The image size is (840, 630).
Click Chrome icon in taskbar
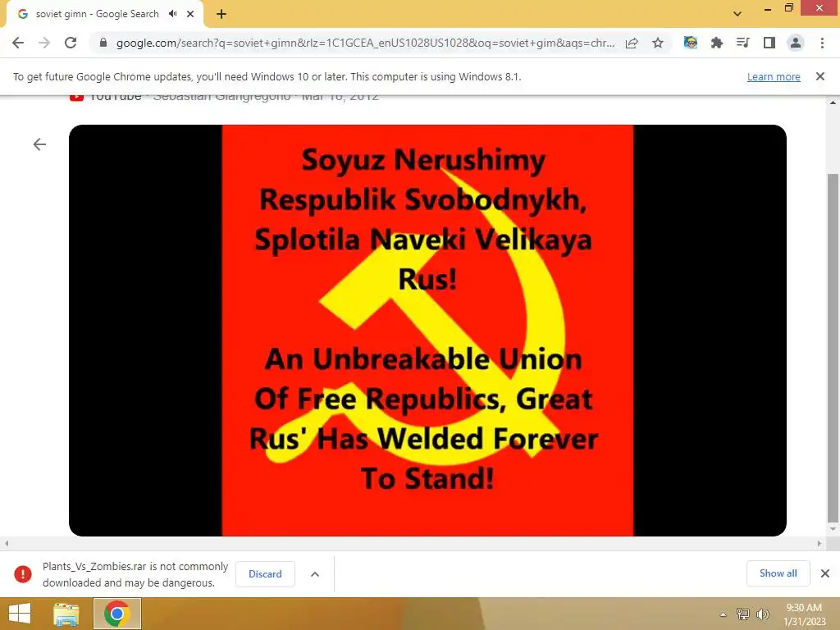[x=117, y=614]
